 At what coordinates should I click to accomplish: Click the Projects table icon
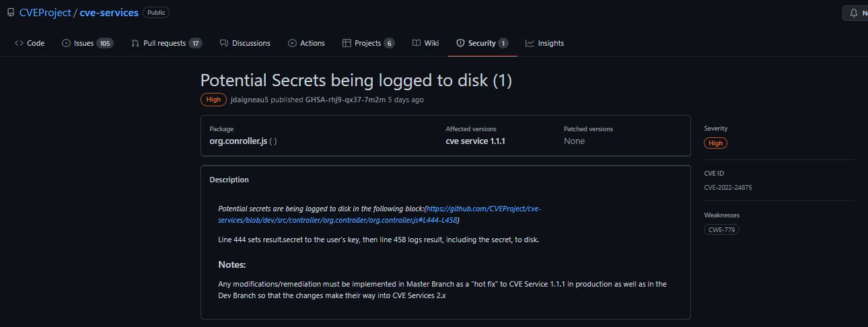347,43
